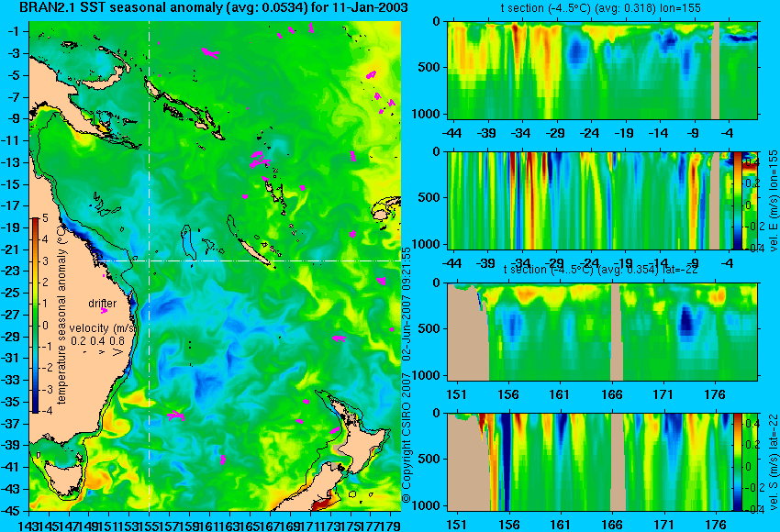Click '0.4' tick on the vel. S colorbar

point(752,423)
